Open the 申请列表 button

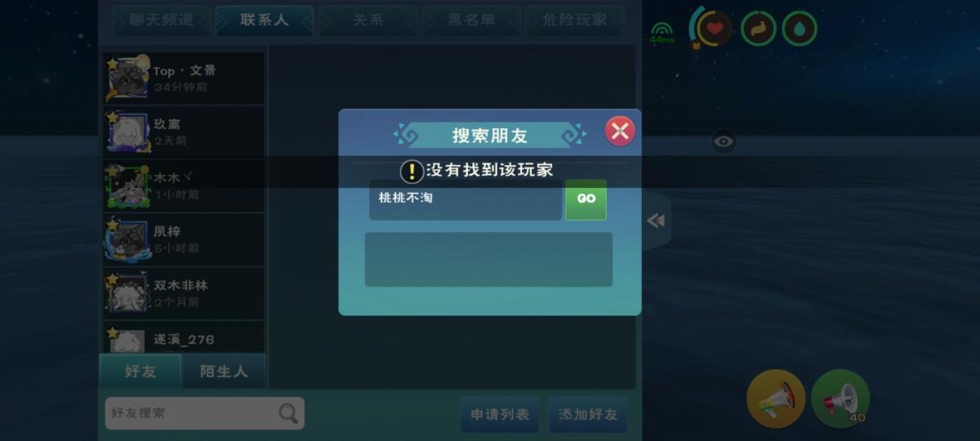tap(500, 414)
